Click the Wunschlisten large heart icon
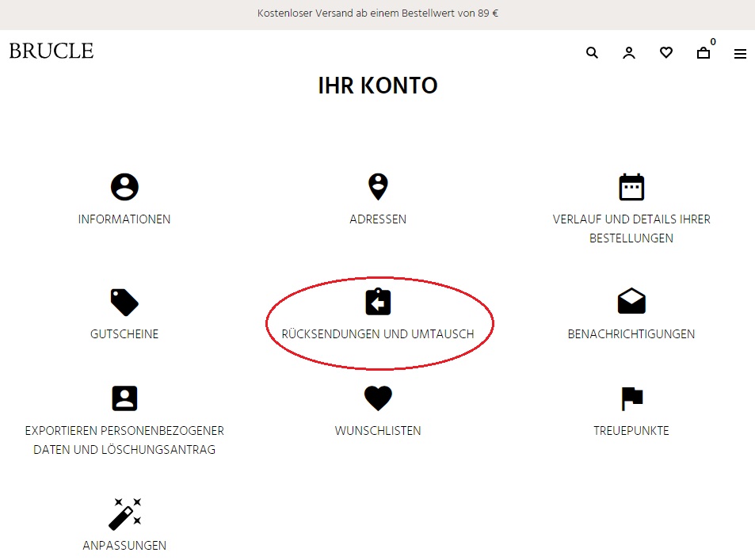The height and width of the screenshot is (560, 755). point(378,398)
